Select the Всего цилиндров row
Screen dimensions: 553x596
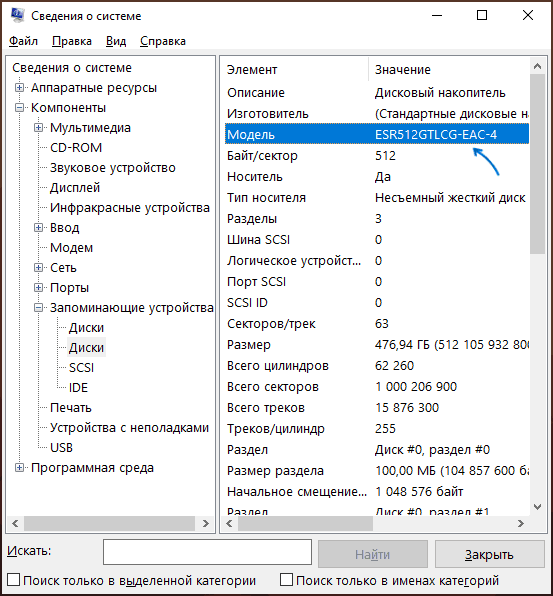click(377, 366)
